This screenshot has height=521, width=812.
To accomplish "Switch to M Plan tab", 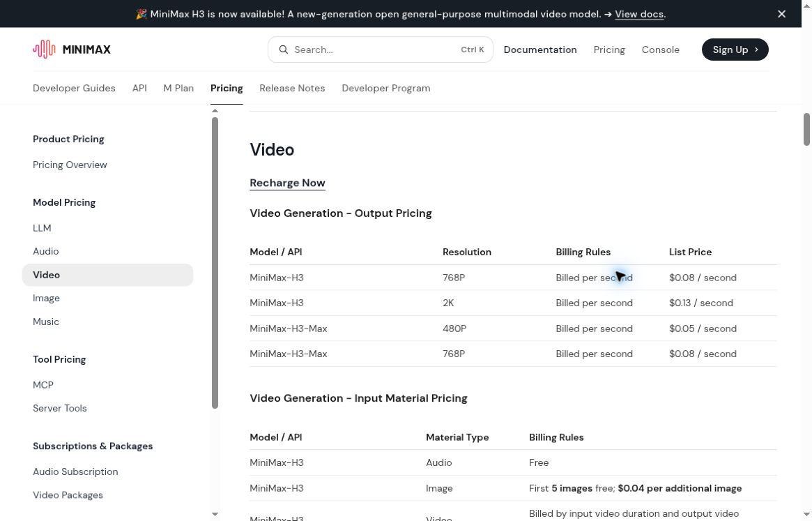I will coord(178,88).
